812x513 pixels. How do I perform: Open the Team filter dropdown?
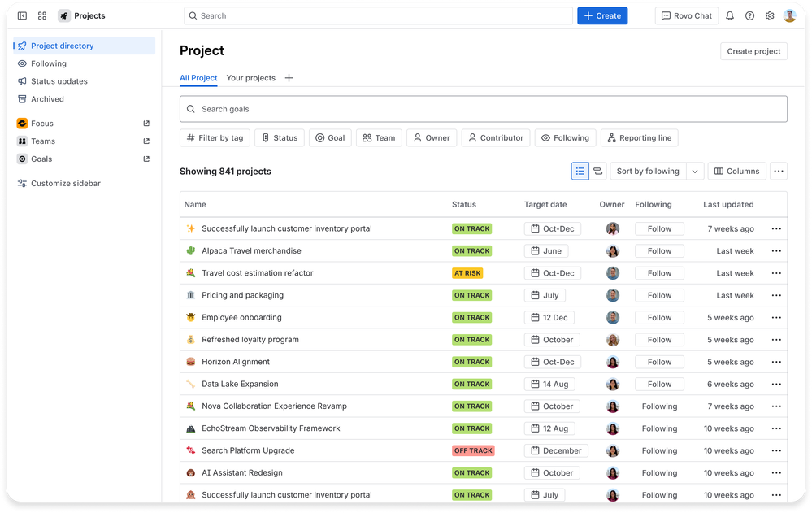click(379, 138)
